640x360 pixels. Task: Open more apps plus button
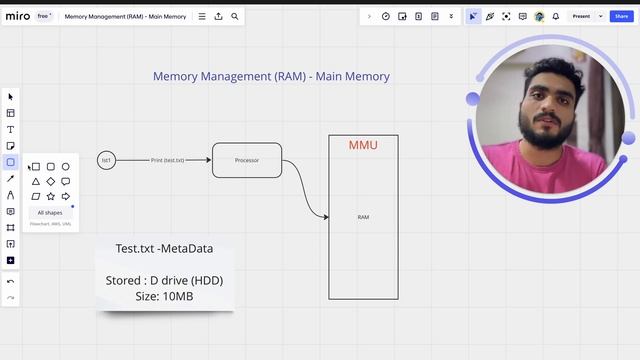tap(11, 260)
